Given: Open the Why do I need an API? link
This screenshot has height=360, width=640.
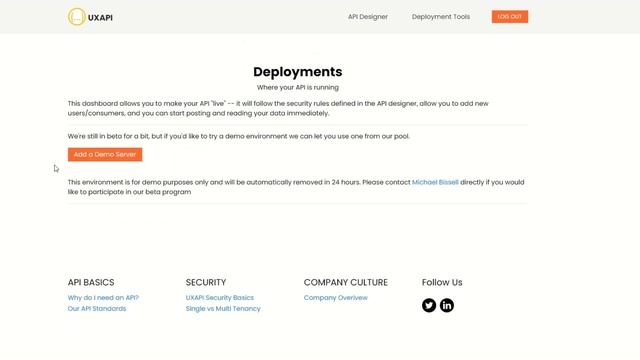Looking at the screenshot, I should coord(103,298).
